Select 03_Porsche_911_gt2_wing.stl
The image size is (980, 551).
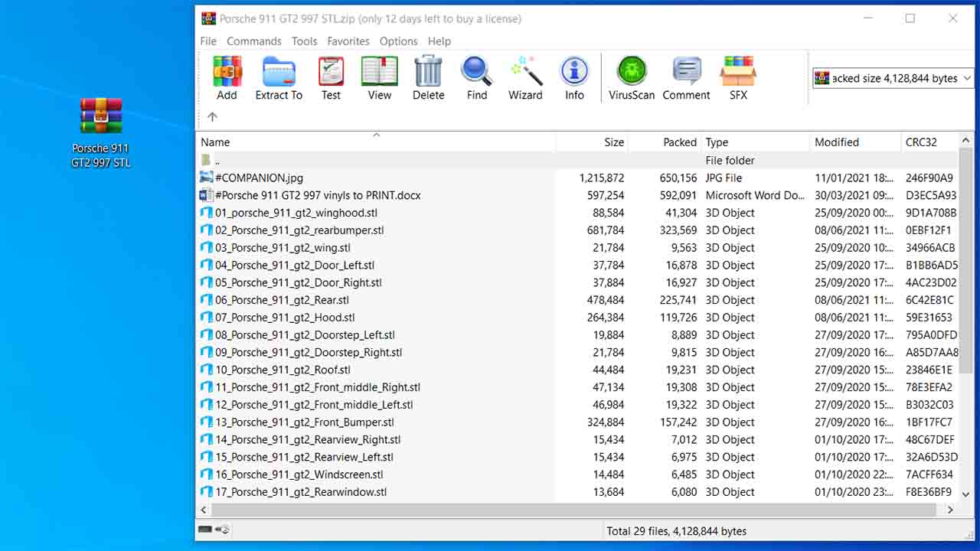pos(283,248)
